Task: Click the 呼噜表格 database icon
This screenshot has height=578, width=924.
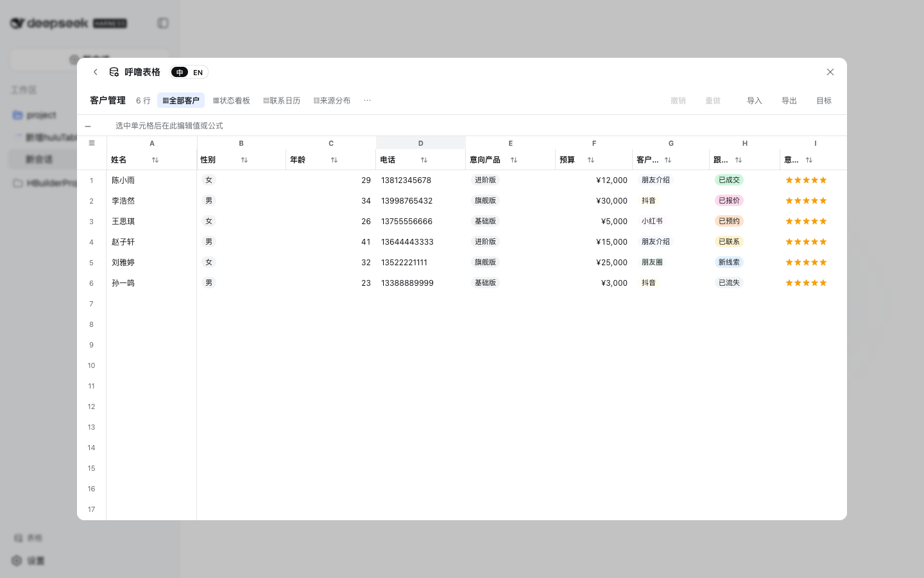Action: 114,72
